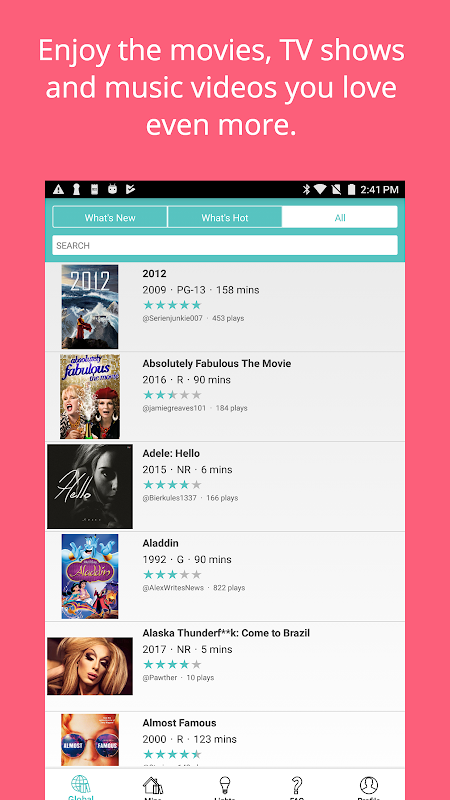Open the FAQ question mark icon
The height and width of the screenshot is (800, 450).
tap(297, 785)
